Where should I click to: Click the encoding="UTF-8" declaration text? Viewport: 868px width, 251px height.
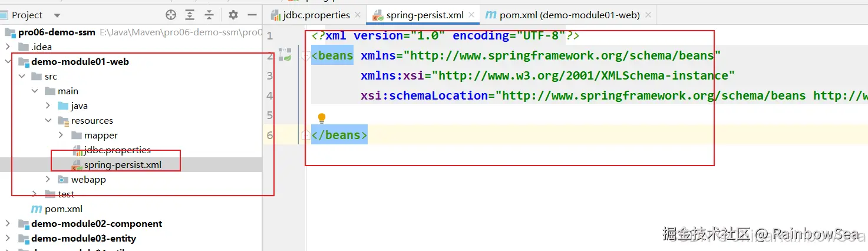[x=509, y=35]
